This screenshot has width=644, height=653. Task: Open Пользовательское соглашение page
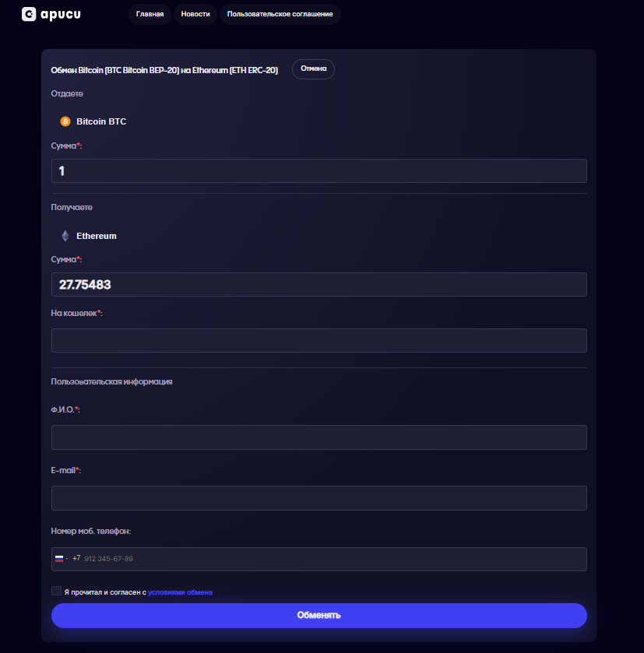point(280,14)
